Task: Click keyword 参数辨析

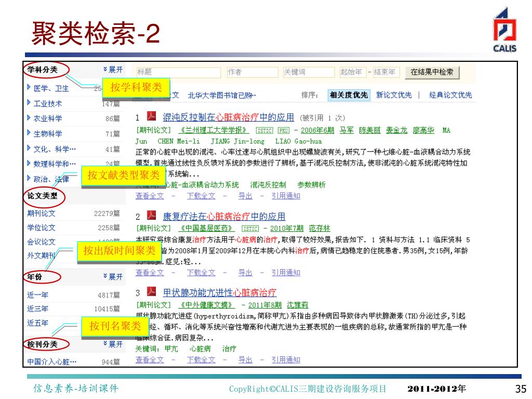Action: pyautogui.click(x=311, y=185)
